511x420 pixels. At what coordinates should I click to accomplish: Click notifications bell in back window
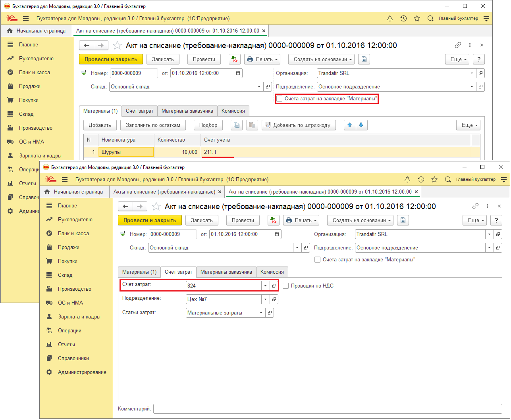click(390, 18)
